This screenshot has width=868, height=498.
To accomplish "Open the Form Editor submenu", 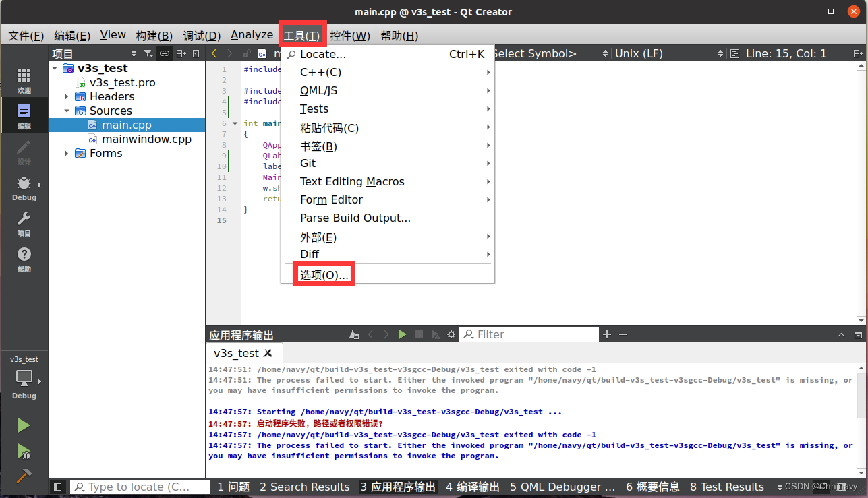I will pyautogui.click(x=388, y=199).
